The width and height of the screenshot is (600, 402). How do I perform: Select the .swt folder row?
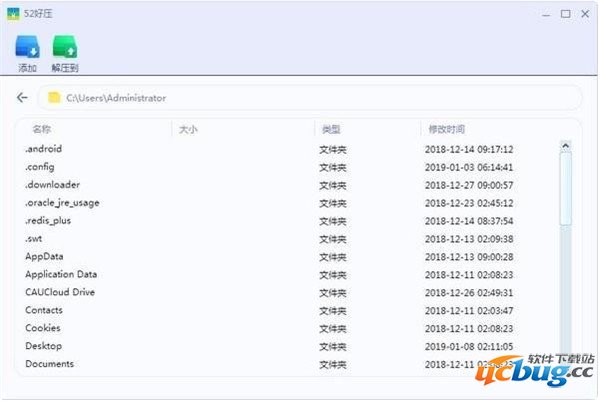point(289,239)
